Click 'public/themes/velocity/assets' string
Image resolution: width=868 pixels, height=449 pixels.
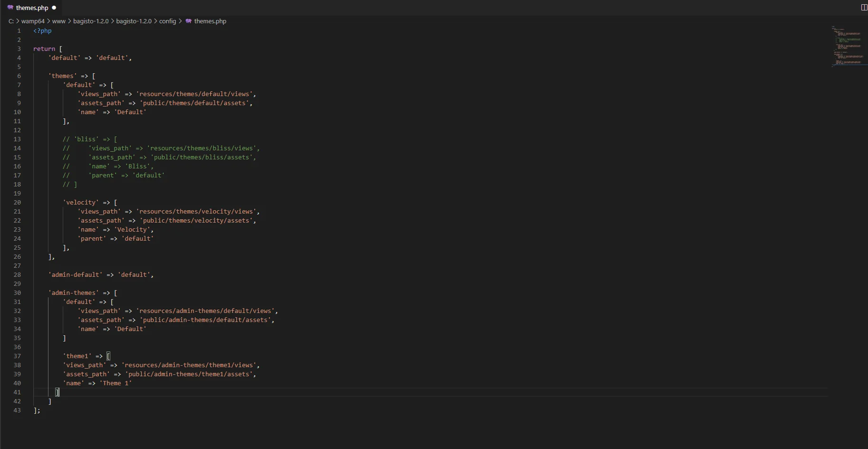point(196,221)
